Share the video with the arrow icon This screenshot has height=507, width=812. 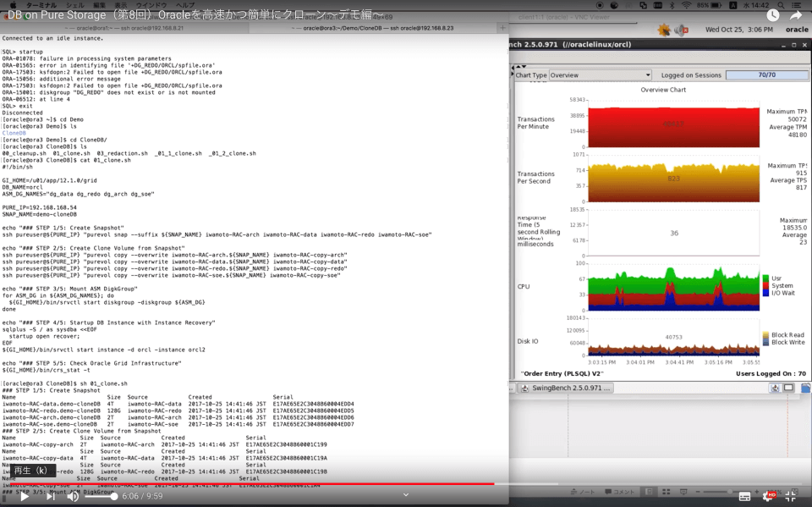(795, 15)
